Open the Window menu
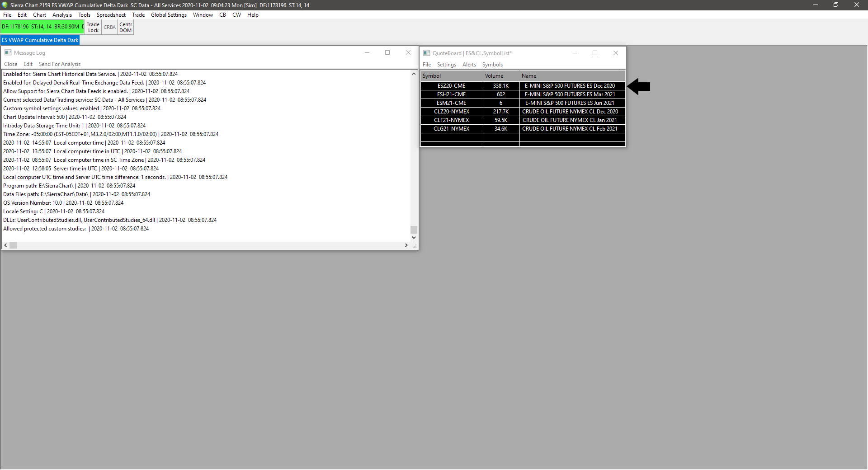 [x=203, y=15]
